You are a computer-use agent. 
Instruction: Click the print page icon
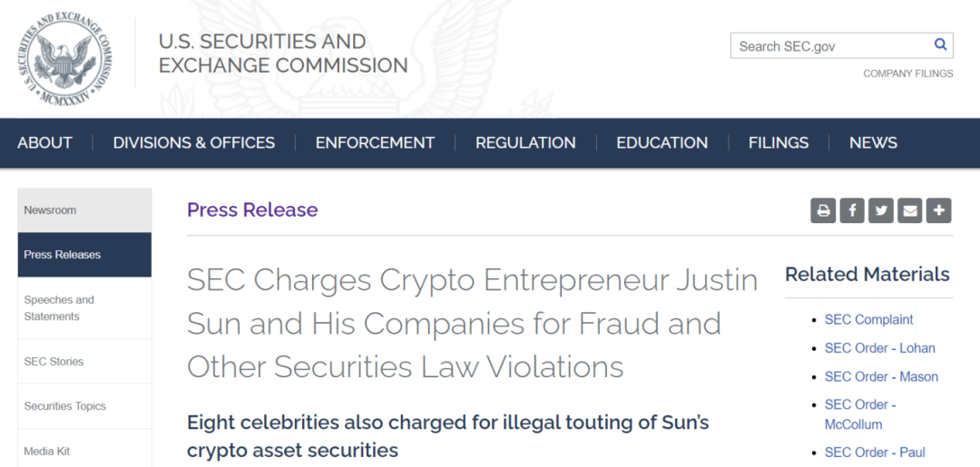click(823, 210)
